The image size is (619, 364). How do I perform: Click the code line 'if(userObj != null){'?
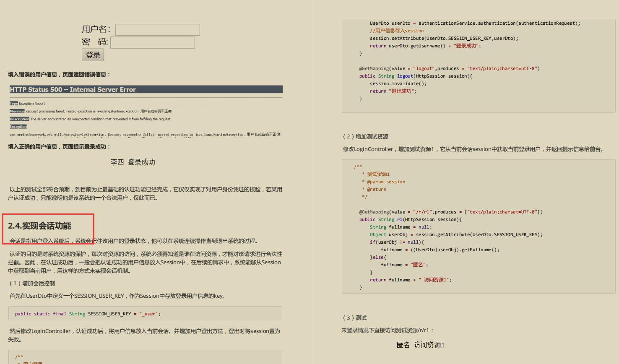click(397, 242)
